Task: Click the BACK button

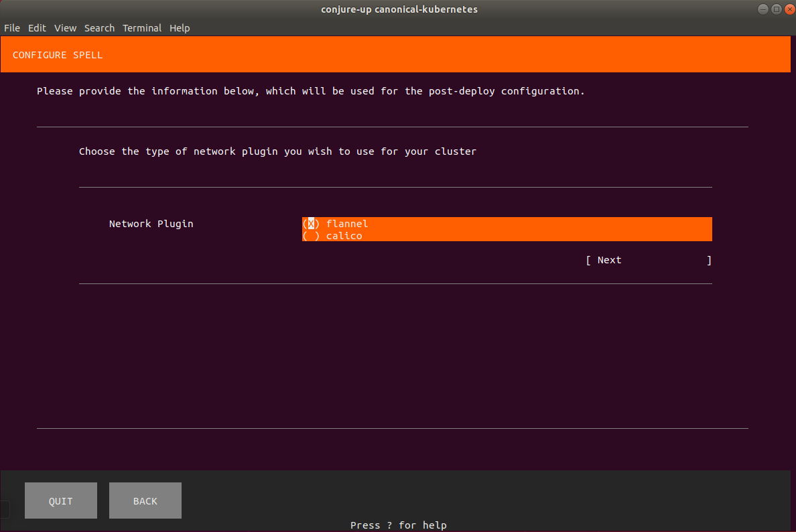Action: pos(145,501)
